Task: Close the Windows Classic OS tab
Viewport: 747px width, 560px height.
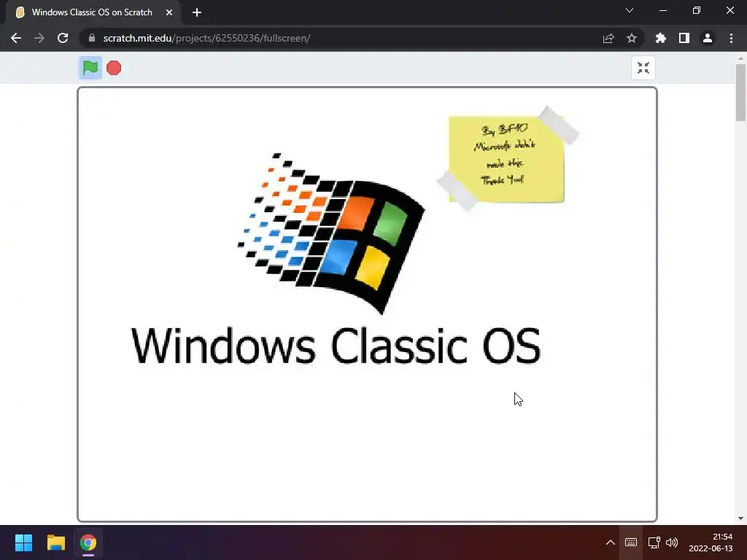Action: coord(169,12)
